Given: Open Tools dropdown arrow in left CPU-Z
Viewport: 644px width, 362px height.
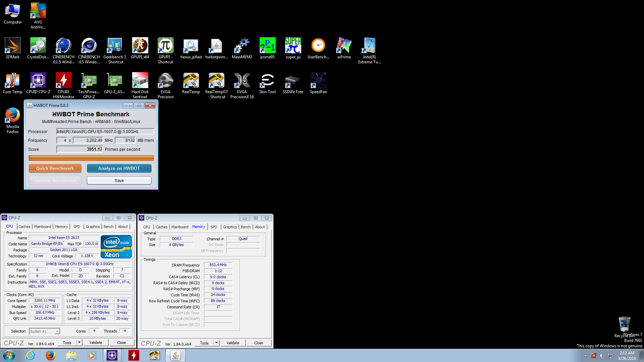Looking at the screenshot, I should point(79,343).
